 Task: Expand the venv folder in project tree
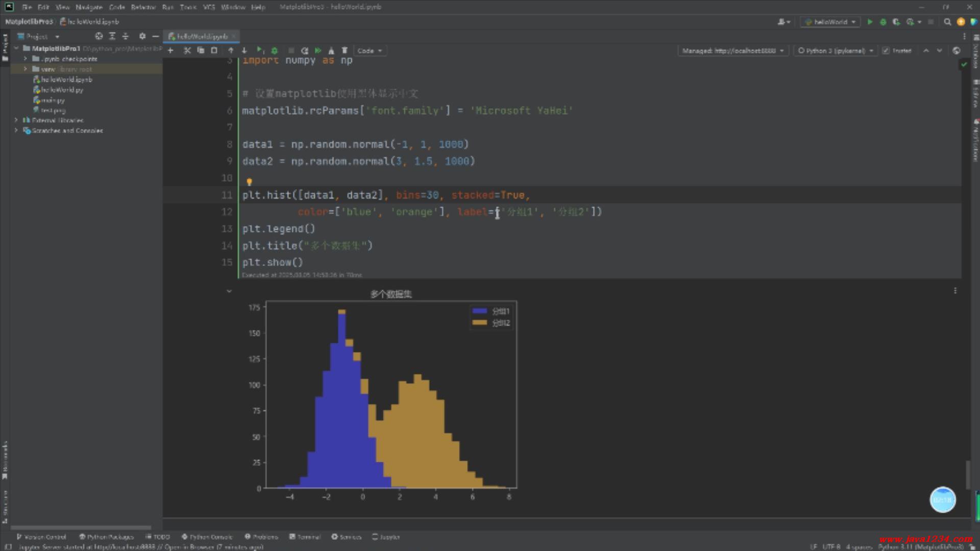(x=26, y=69)
